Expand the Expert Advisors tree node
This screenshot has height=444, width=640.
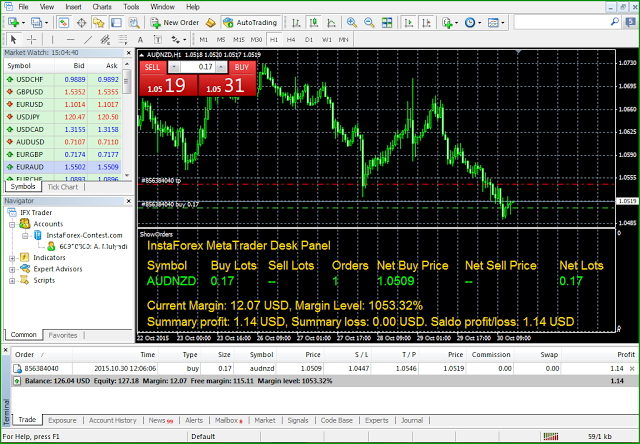pyautogui.click(x=12, y=269)
